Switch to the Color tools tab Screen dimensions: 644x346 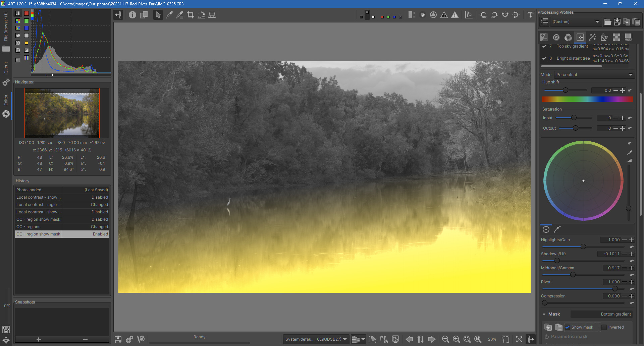[568, 37]
